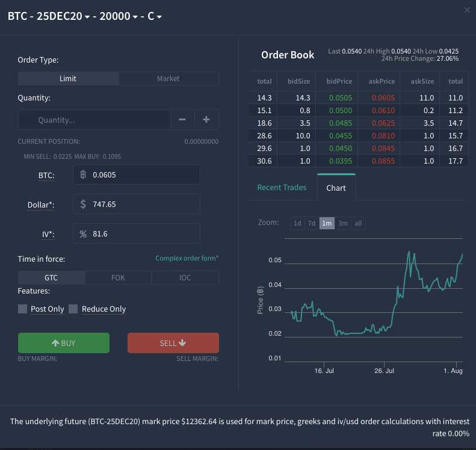Decrease quantity with the minus button

[x=182, y=120]
